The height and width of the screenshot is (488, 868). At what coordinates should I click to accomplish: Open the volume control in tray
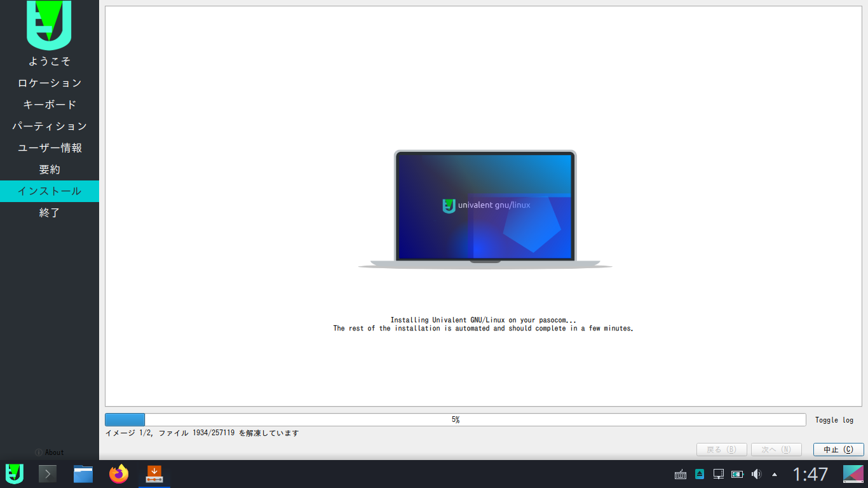pyautogui.click(x=756, y=474)
